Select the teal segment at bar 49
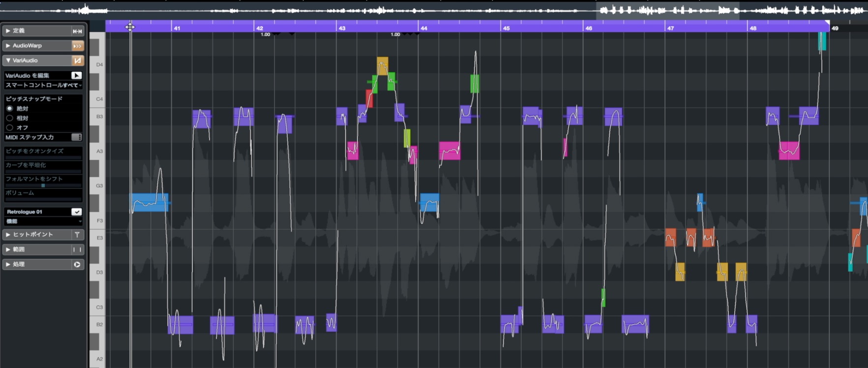Viewport: 868px width, 368px height. click(x=822, y=41)
